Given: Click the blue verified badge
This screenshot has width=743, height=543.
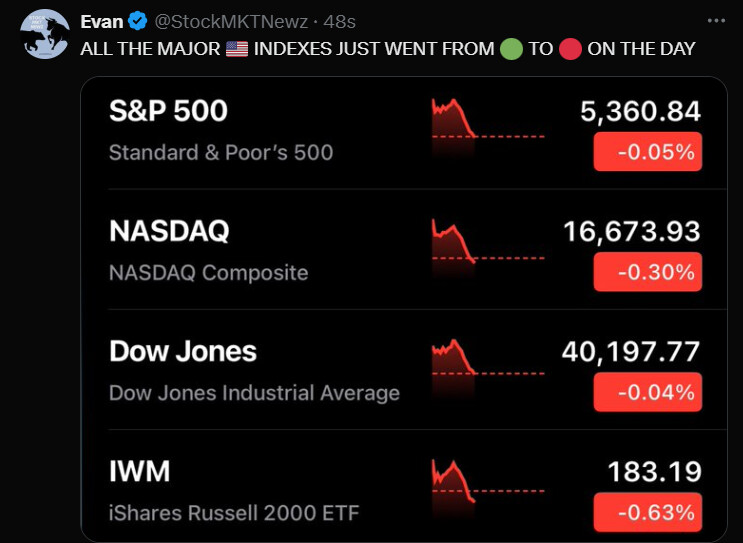Looking at the screenshot, I should coord(137,21).
